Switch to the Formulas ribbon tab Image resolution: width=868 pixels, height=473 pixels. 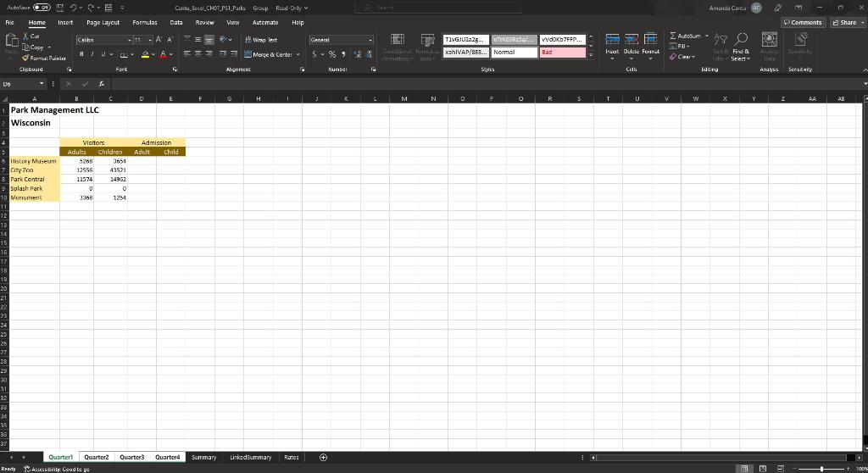coord(145,23)
